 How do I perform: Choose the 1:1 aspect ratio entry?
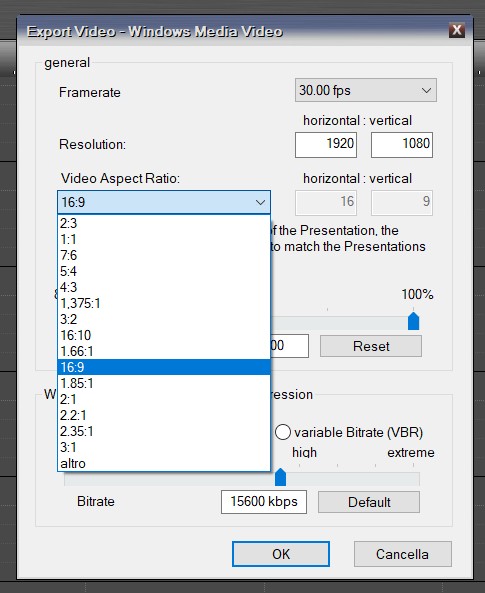[164, 239]
